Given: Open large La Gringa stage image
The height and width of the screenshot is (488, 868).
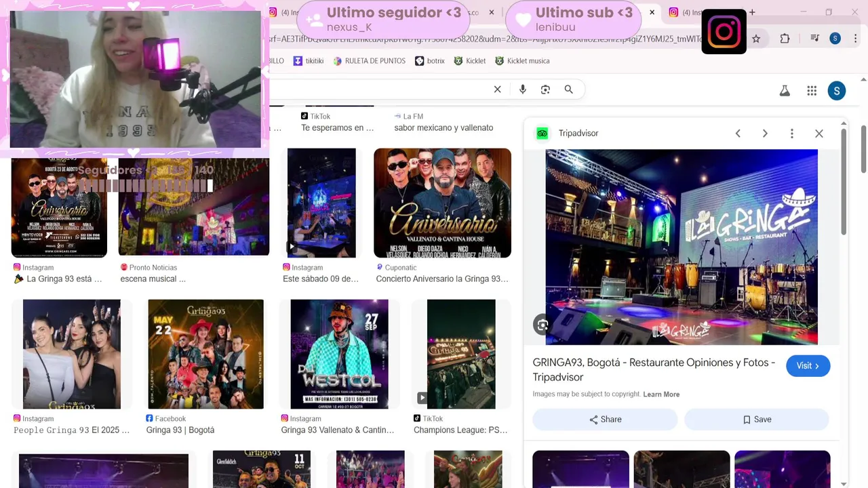Looking at the screenshot, I should (x=682, y=247).
